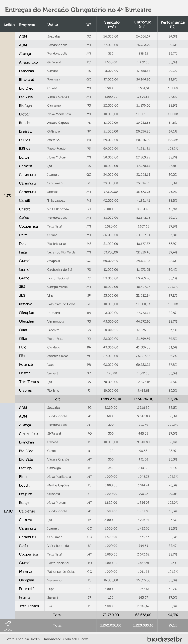Select the Cesbra 40,8% performance cell
Screen dimensions: 188x644
173,209
